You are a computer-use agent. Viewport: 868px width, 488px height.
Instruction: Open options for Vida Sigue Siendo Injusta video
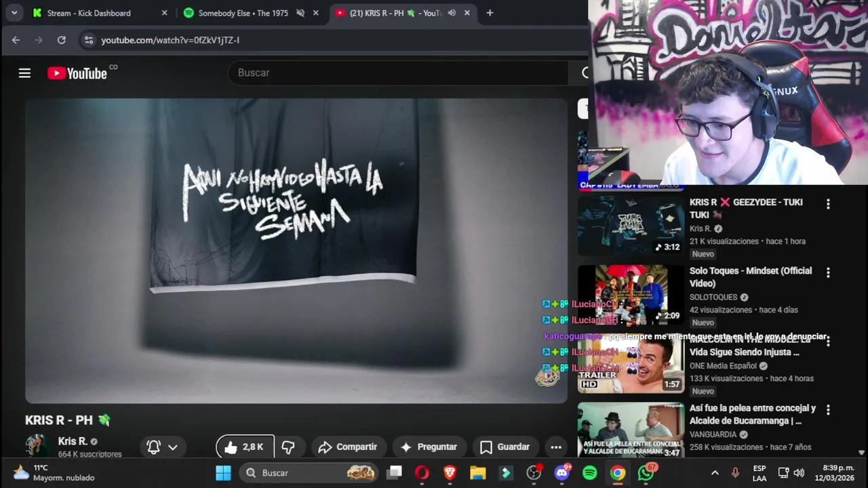pos(828,341)
